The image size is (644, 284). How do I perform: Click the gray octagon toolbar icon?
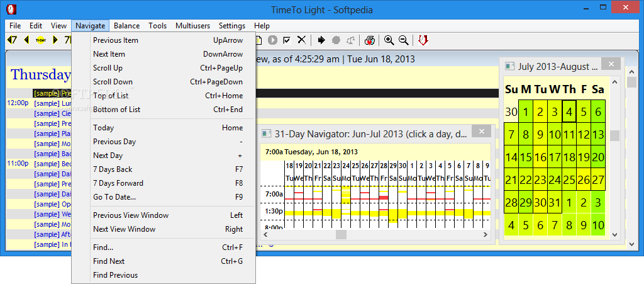[x=336, y=40]
